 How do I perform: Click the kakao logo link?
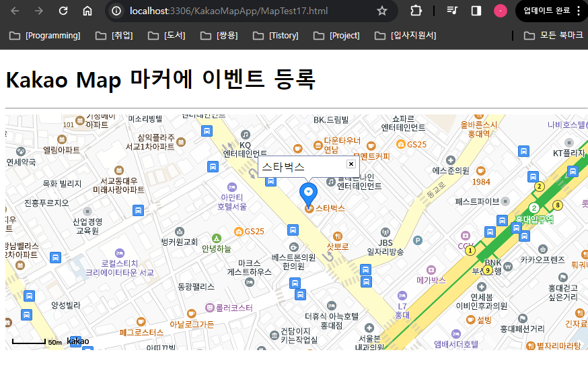tap(78, 341)
